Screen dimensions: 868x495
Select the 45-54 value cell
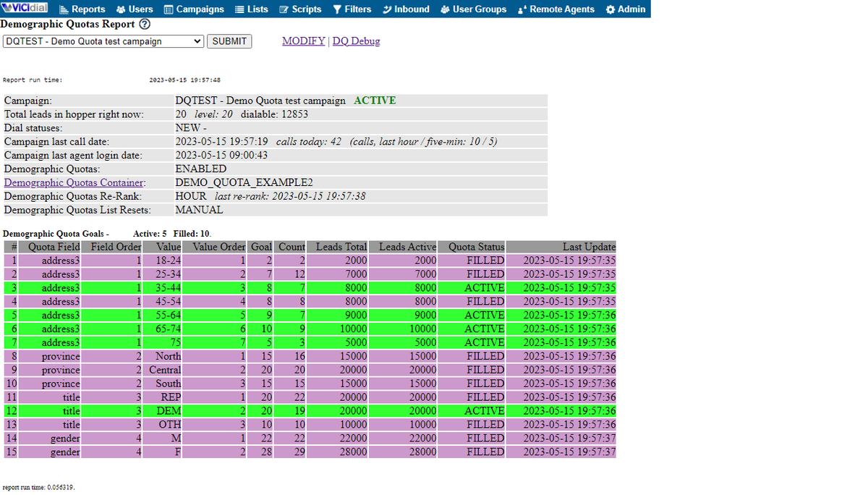[162, 302]
